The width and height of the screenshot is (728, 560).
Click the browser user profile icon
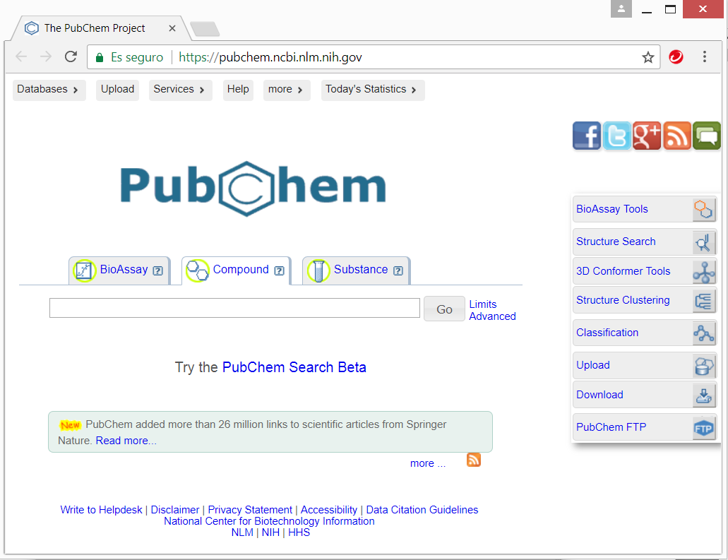point(621,8)
